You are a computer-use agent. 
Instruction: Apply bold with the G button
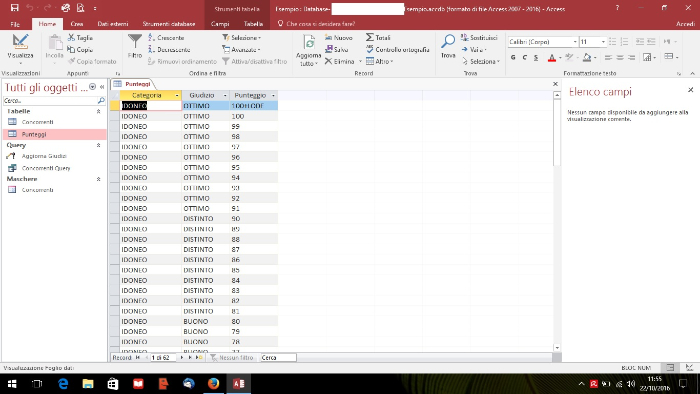pyautogui.click(x=513, y=57)
